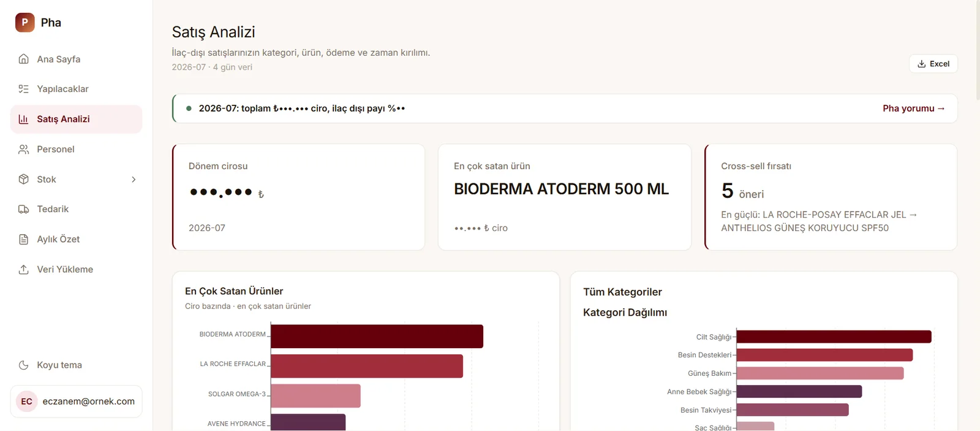Open the Pha yorumu link
980x431 pixels.
pos(914,109)
